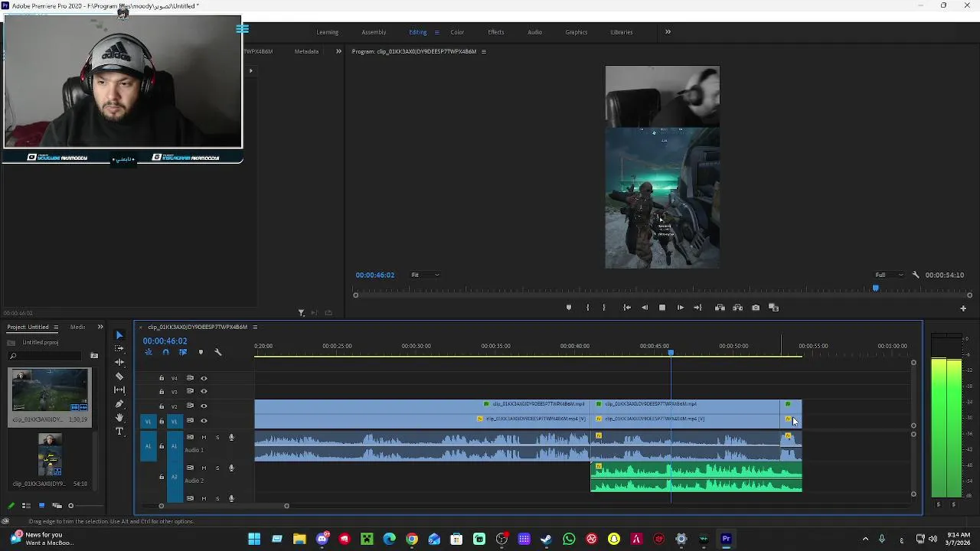
Task: Switch to the Graphics workspace
Action: coord(577,32)
